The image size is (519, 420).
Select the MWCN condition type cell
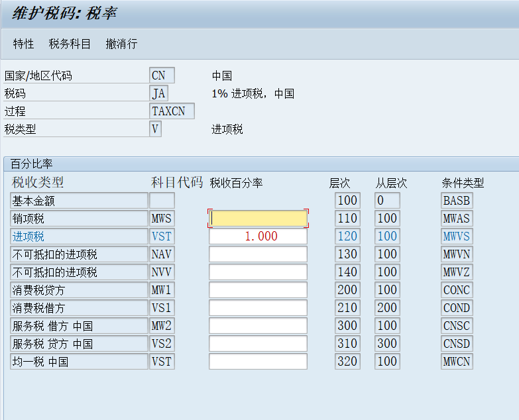click(x=457, y=361)
